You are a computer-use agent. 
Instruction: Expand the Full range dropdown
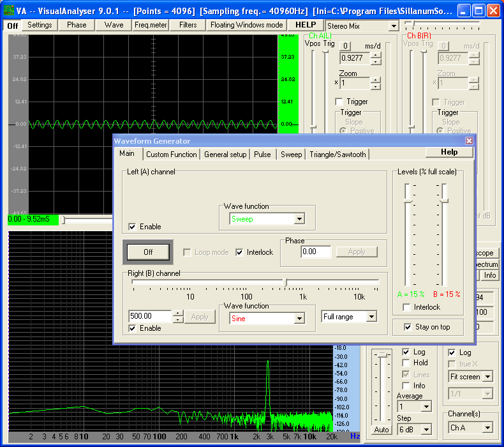(x=371, y=317)
